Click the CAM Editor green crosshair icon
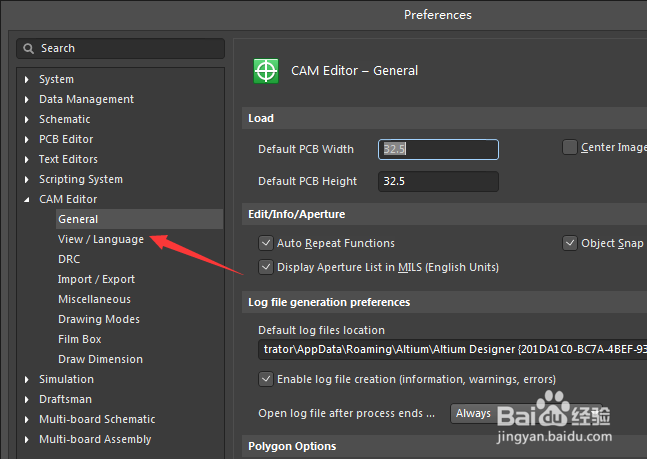This screenshot has height=459, width=647. 266,71
